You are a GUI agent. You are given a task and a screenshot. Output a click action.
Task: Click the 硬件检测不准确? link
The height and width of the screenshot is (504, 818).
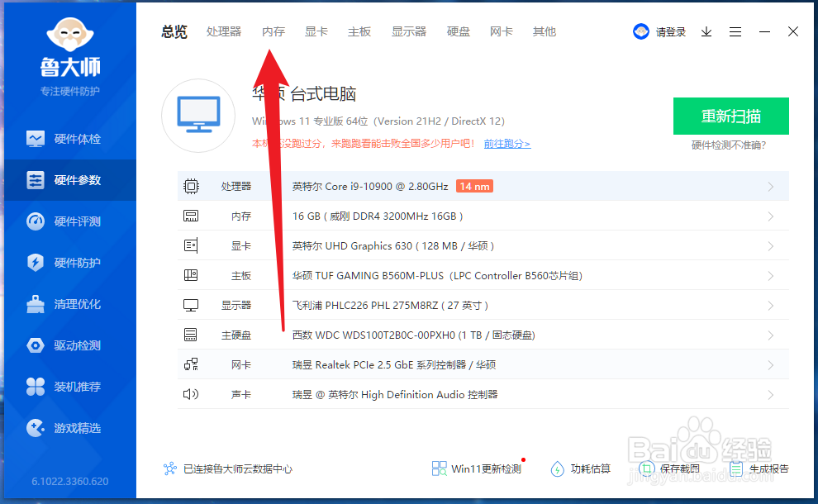tap(728, 145)
